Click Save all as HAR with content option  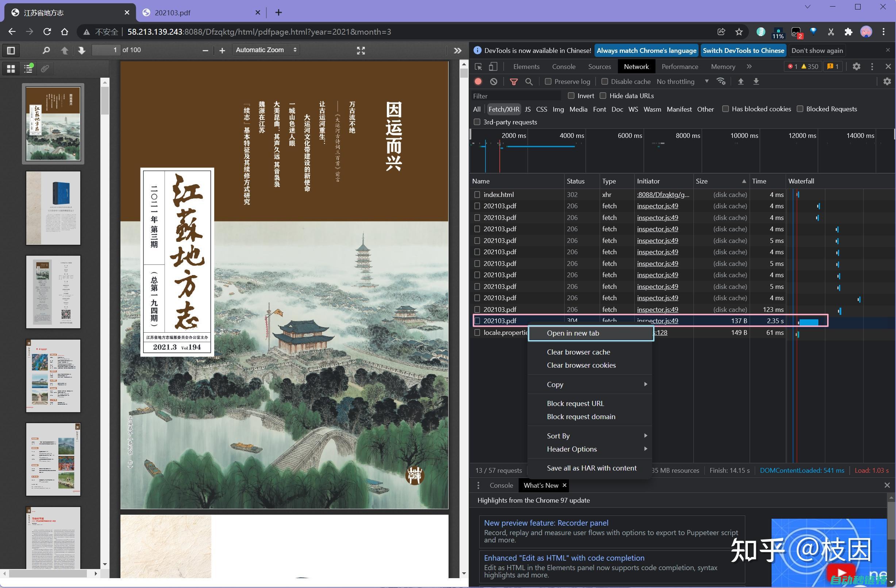click(x=591, y=468)
